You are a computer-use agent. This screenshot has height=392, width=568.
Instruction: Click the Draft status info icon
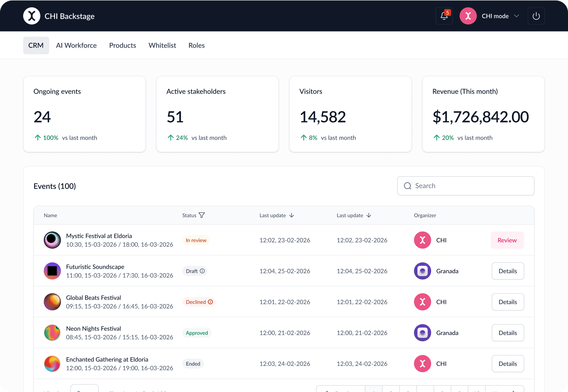[x=202, y=271]
